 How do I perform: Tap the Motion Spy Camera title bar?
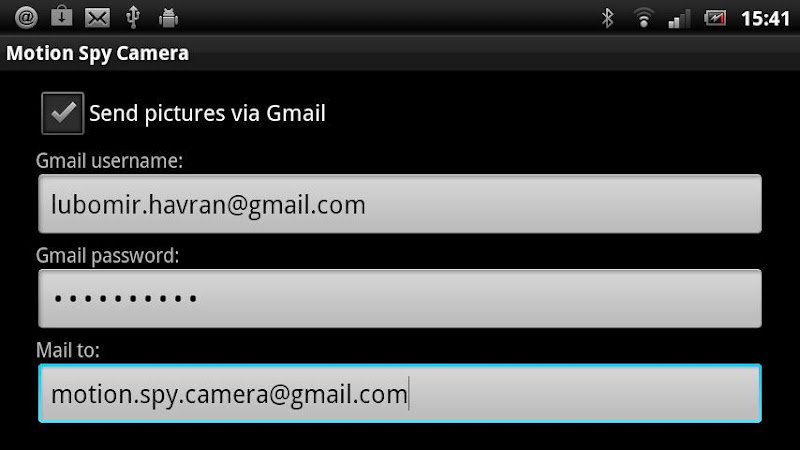click(x=400, y=53)
